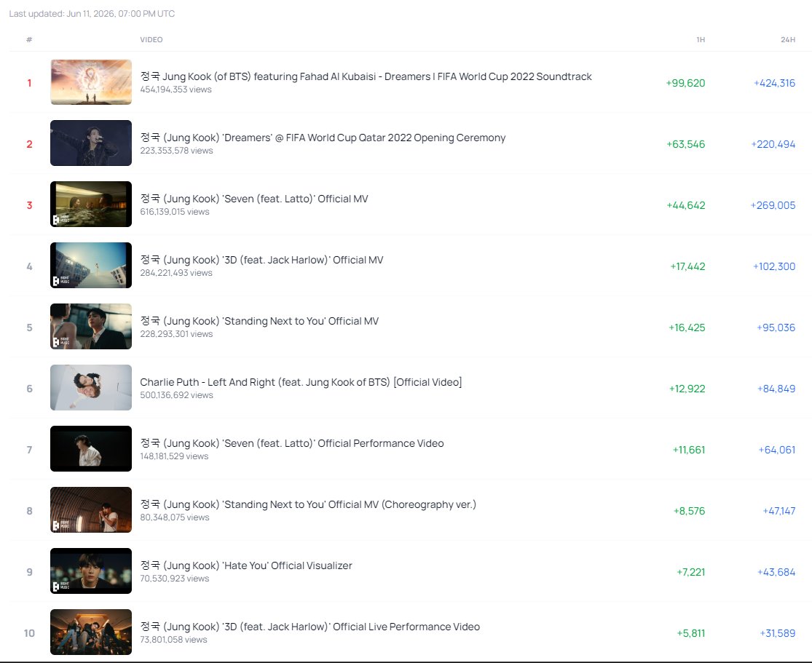812x663 pixels.
Task: Click title '3D' Official Live Performance Video
Action: [310, 626]
